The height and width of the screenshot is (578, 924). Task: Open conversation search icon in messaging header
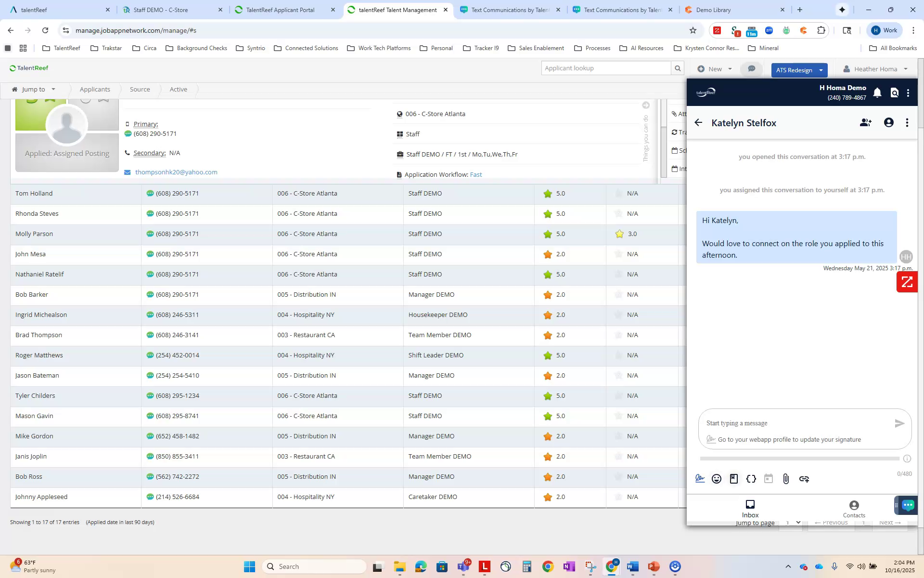[x=894, y=92]
